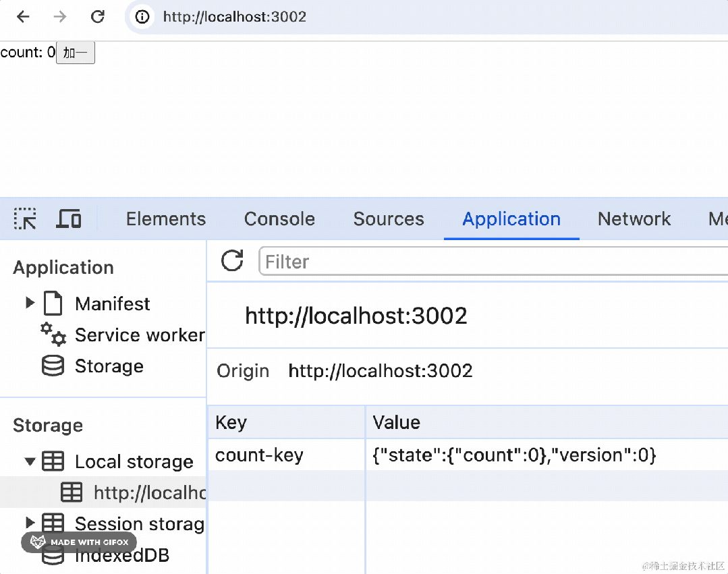The image size is (728, 574).
Task: Click the localhost:3002 address bar URL
Action: pos(235,17)
